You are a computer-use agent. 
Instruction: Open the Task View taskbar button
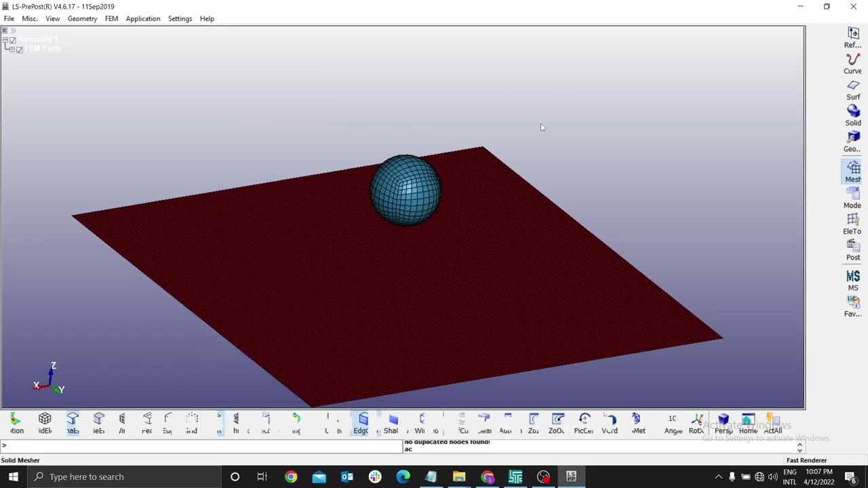[262, 476]
